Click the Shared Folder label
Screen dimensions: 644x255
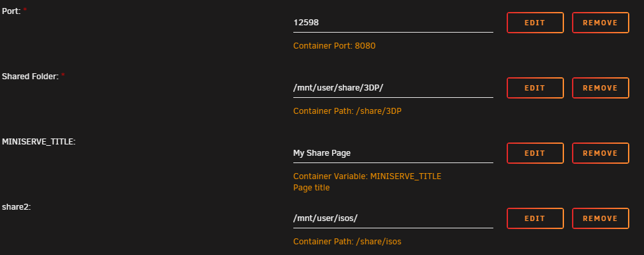click(x=31, y=77)
